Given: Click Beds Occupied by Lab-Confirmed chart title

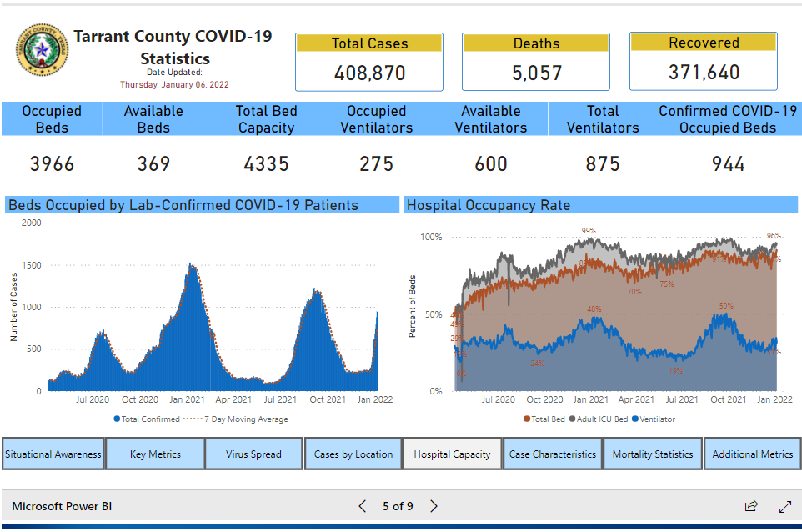Looking at the screenshot, I should coord(183,205).
